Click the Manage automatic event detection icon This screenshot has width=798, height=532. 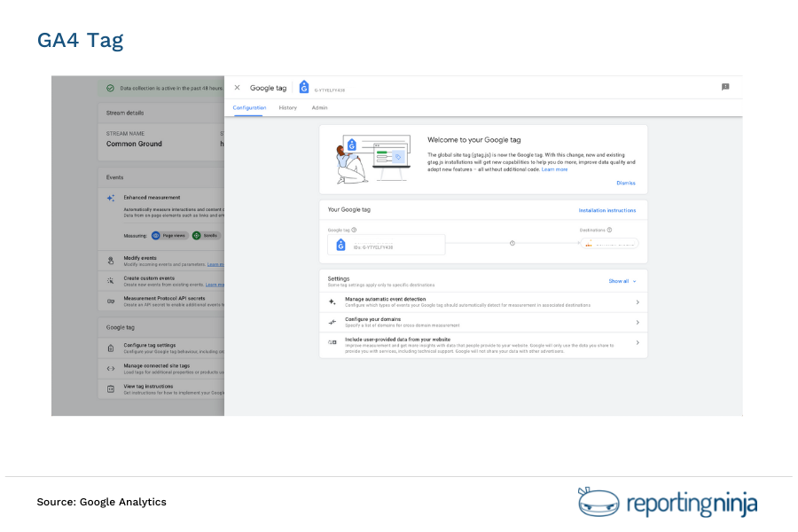[331, 301]
